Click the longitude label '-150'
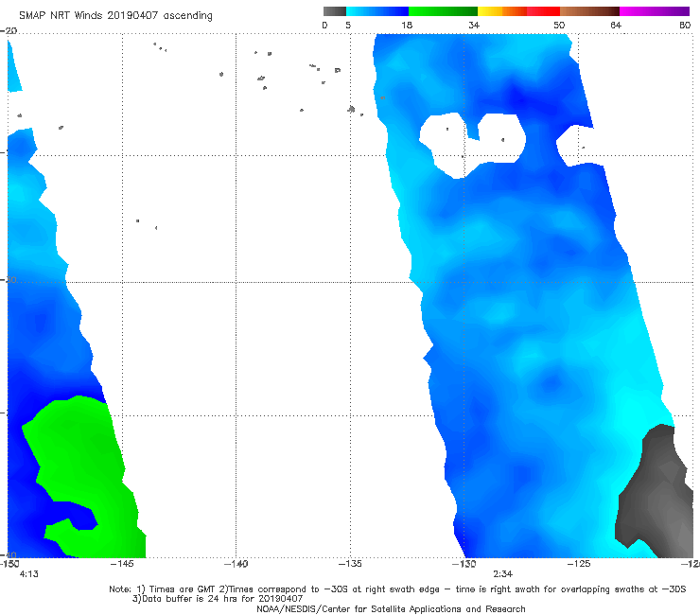The width and height of the screenshot is (700, 615). pos(9,564)
